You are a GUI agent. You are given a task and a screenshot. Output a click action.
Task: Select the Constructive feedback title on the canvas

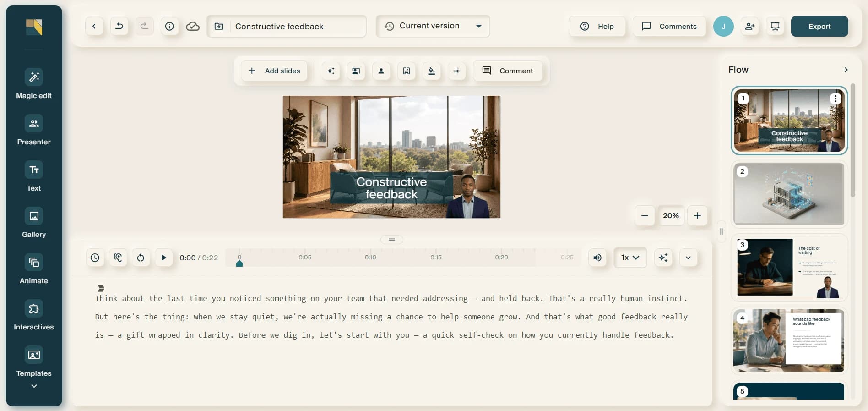391,188
